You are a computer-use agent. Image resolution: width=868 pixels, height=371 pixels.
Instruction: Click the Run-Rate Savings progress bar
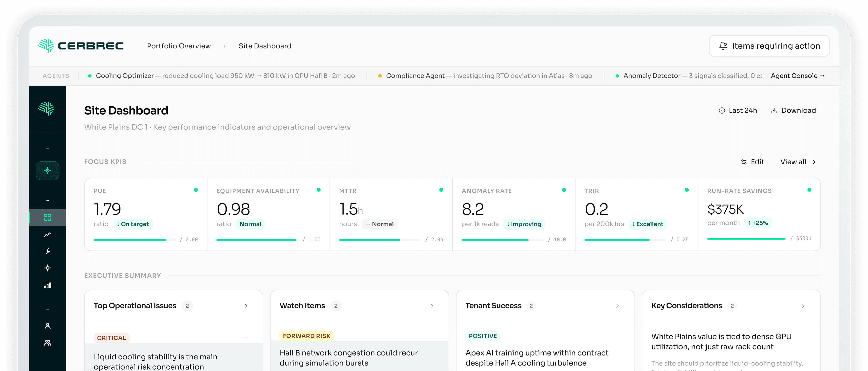[746, 239]
